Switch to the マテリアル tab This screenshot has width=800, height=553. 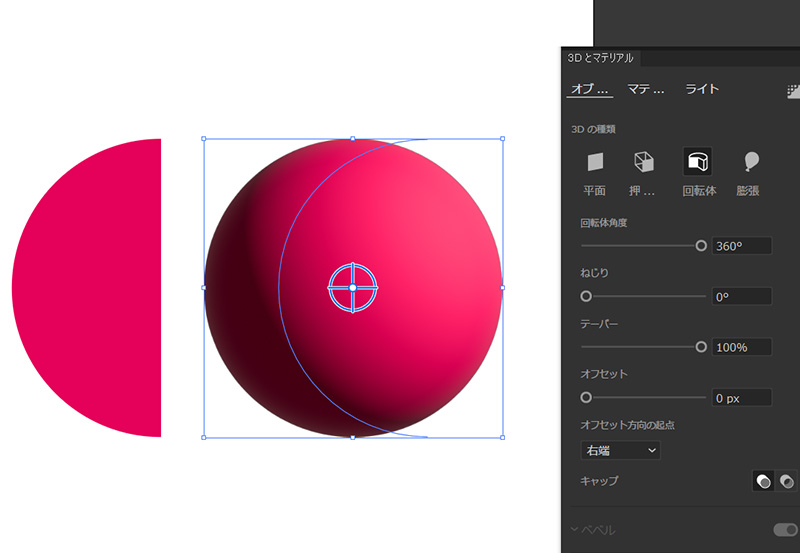click(x=646, y=89)
